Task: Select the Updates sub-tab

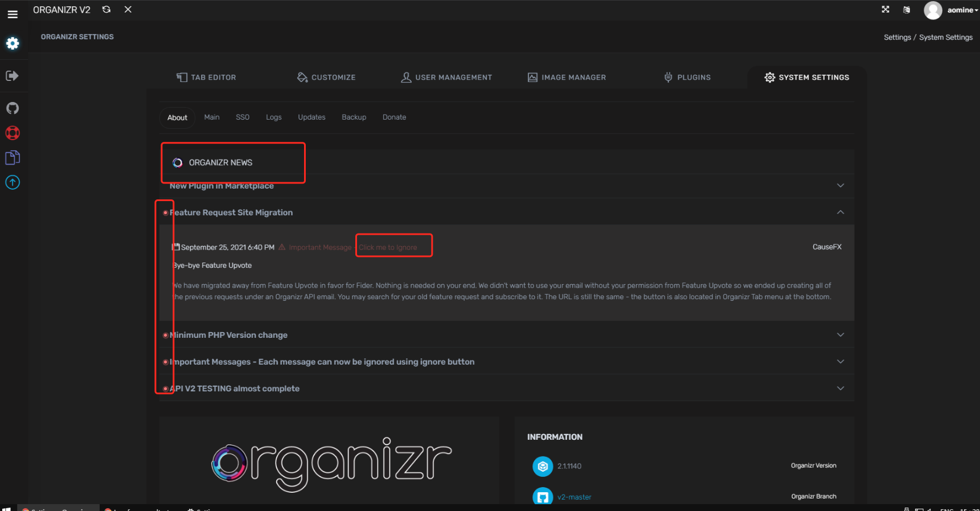Action: (311, 117)
